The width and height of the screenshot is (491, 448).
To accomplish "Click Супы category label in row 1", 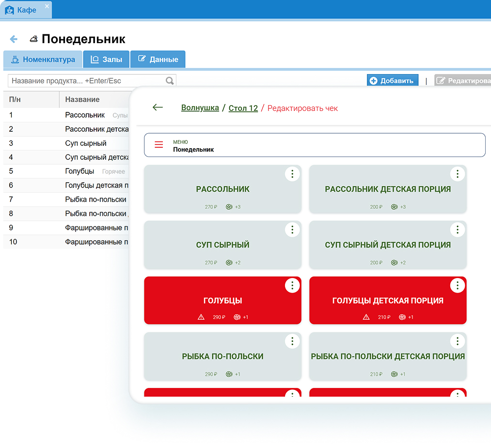I will click(x=120, y=115).
